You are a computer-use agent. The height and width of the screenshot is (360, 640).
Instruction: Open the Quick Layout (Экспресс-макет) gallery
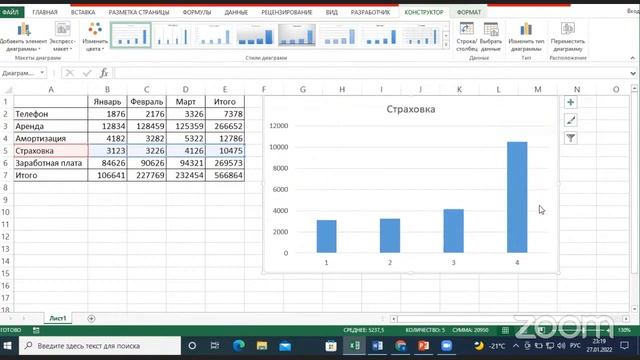62,37
